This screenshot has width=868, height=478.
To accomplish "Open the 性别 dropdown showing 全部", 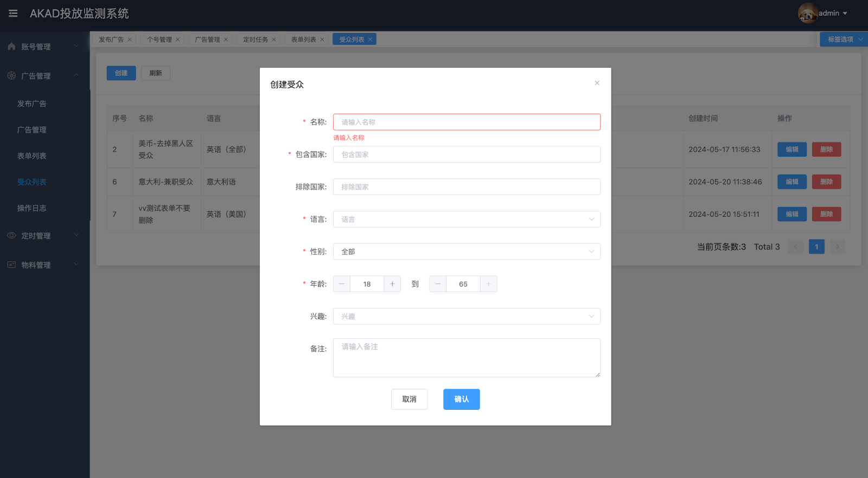I will [467, 251].
